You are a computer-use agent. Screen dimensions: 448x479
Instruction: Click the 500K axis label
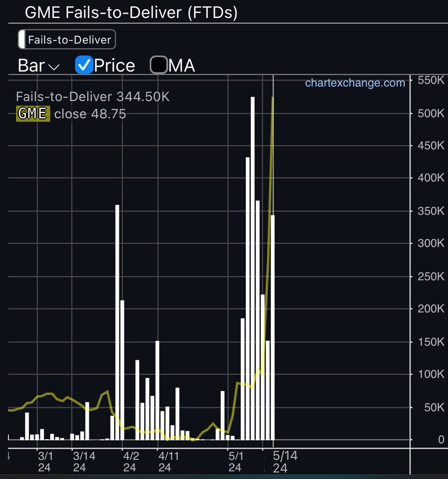click(x=431, y=113)
